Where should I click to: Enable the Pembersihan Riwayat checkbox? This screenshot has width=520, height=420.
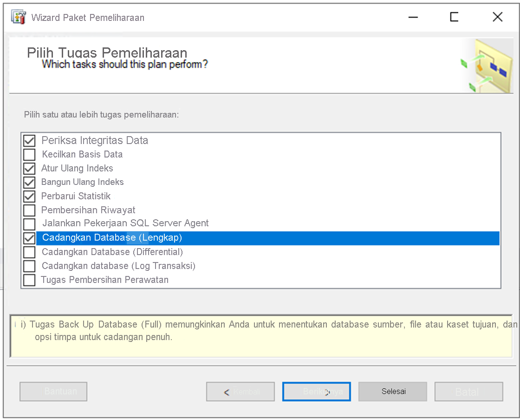pyautogui.click(x=29, y=210)
